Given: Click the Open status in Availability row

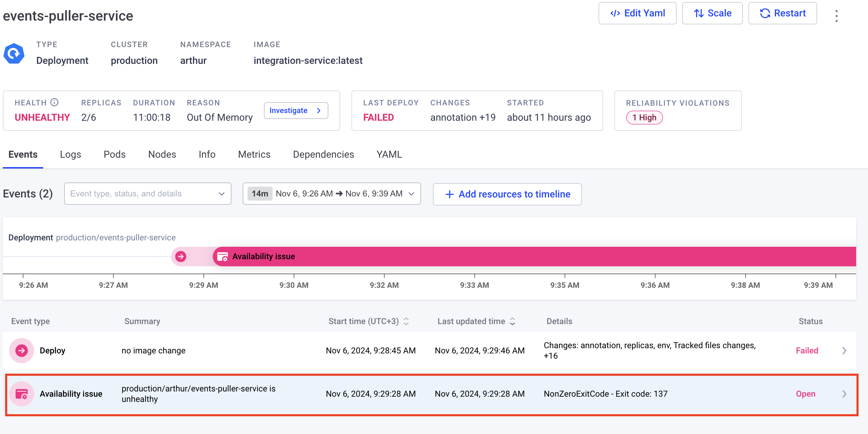Looking at the screenshot, I should coord(806,394).
